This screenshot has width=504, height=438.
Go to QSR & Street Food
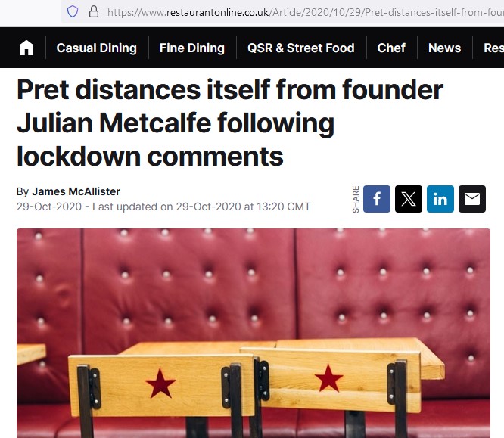point(301,48)
